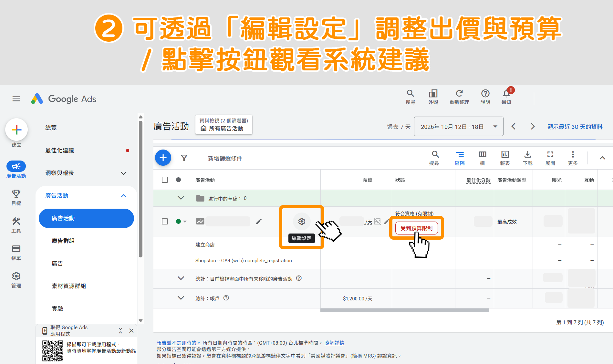The image size is (613, 364).
Task: Click the budget limited (受到預算限制) button
Action: coord(416,228)
